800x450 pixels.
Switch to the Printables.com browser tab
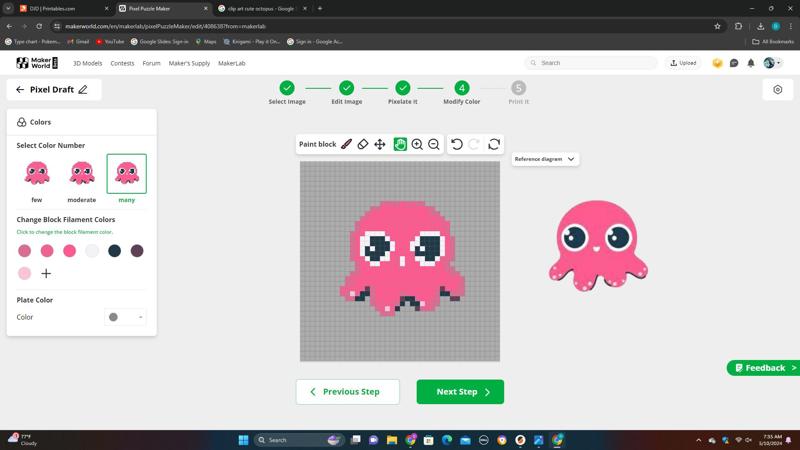[63, 9]
